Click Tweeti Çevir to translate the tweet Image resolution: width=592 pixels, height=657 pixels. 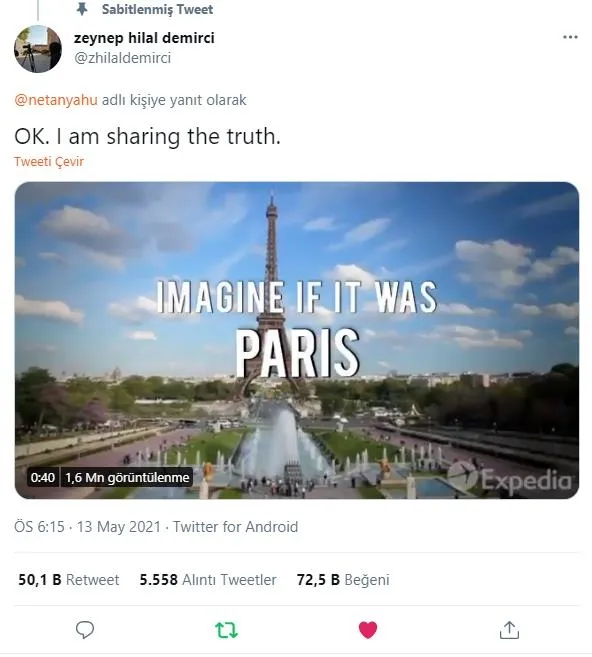(x=49, y=161)
